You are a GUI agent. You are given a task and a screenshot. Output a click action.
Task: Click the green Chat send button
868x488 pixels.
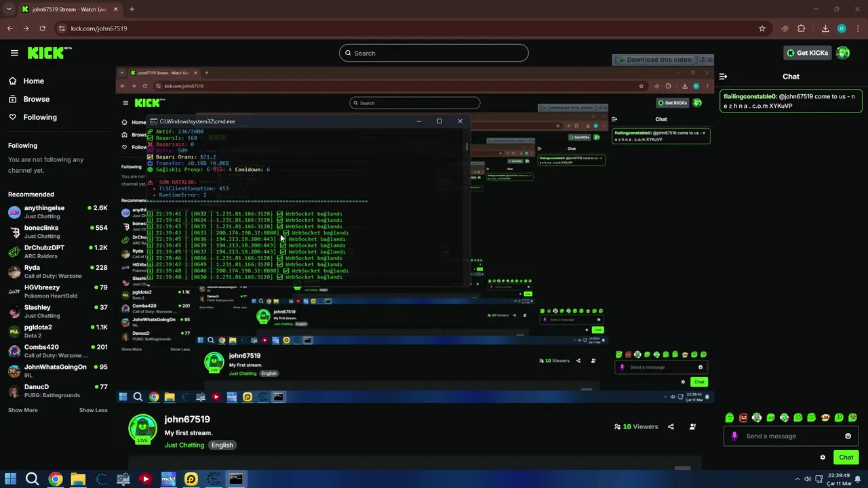(846, 457)
